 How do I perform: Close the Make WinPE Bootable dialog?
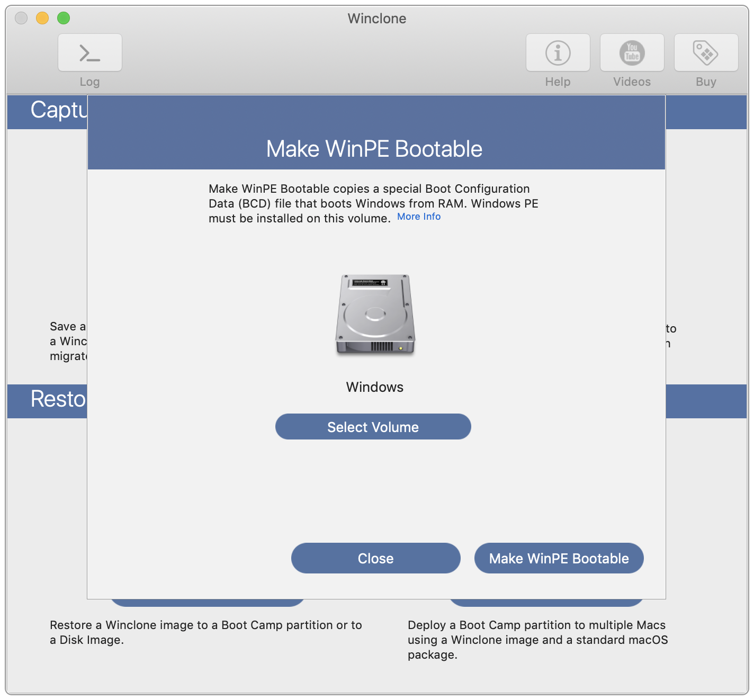[376, 558]
